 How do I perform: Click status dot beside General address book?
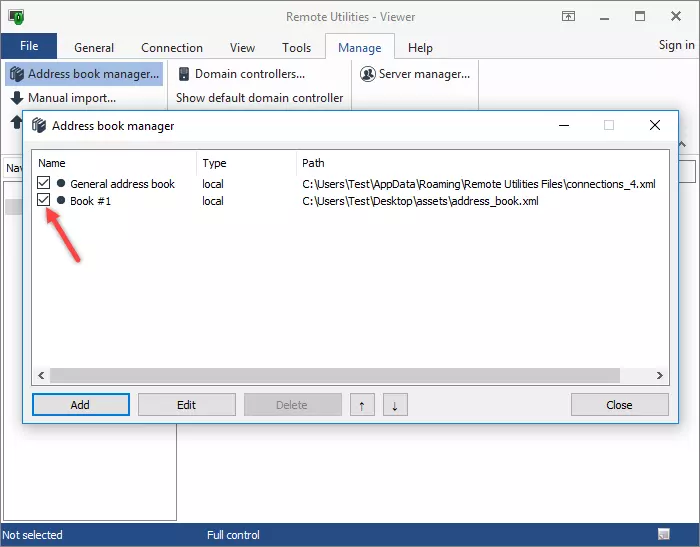click(61, 183)
